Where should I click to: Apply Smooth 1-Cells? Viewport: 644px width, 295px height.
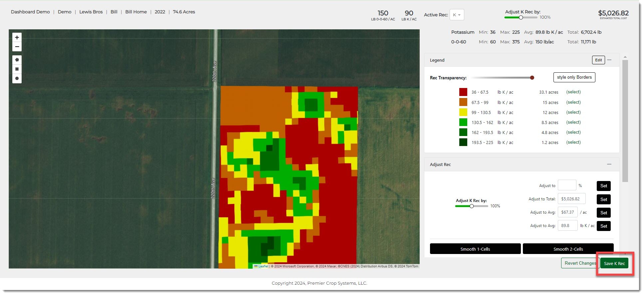tap(475, 249)
